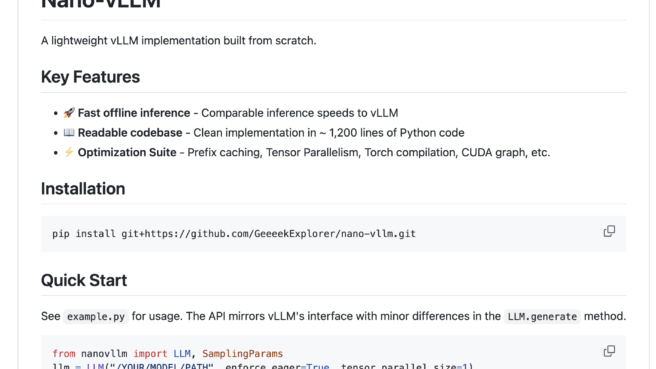Click the lightning emoji beside Optimization Suite
This screenshot has height=369, width=656.
point(69,152)
